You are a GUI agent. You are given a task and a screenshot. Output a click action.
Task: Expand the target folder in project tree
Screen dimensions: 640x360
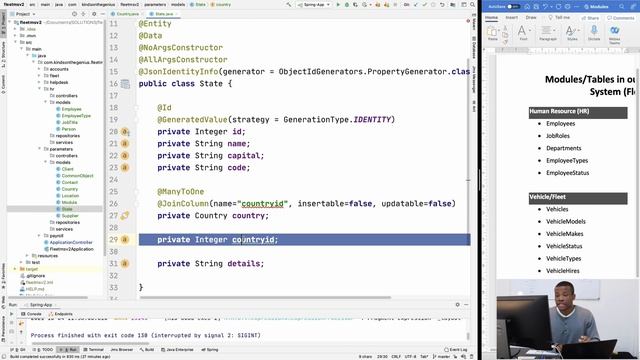[16, 269]
